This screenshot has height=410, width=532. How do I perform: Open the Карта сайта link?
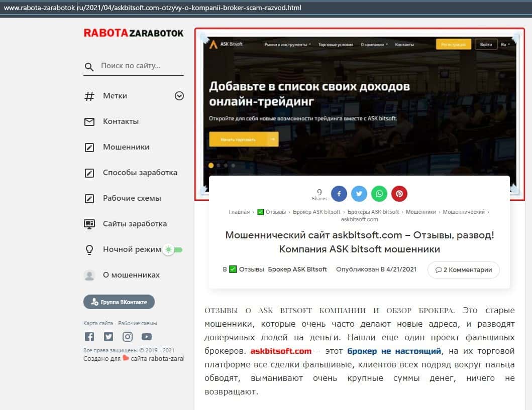click(98, 323)
